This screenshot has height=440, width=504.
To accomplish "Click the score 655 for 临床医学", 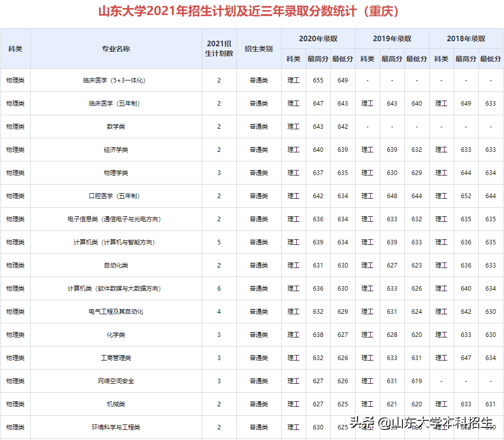I will tap(318, 80).
